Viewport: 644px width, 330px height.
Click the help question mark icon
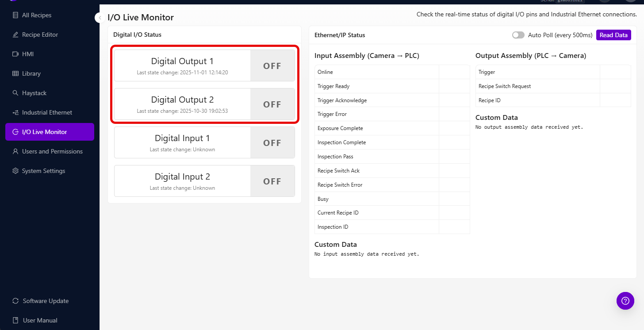[625, 301]
